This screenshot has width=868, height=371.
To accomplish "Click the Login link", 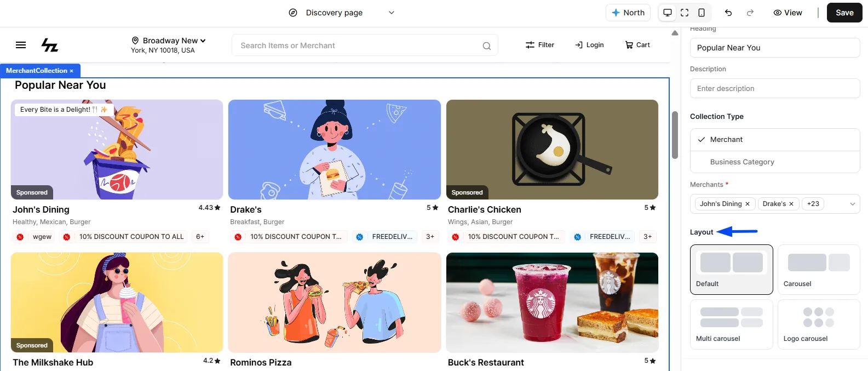I will (589, 45).
